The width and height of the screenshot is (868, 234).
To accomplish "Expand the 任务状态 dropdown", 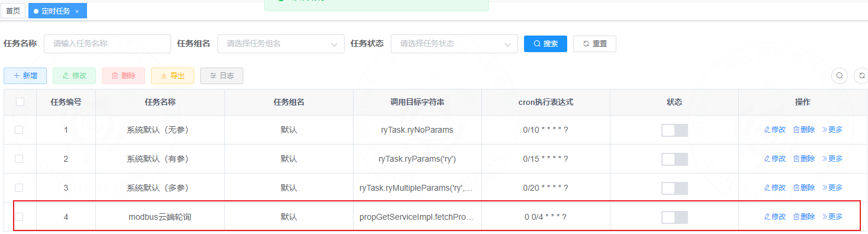I will click(454, 44).
